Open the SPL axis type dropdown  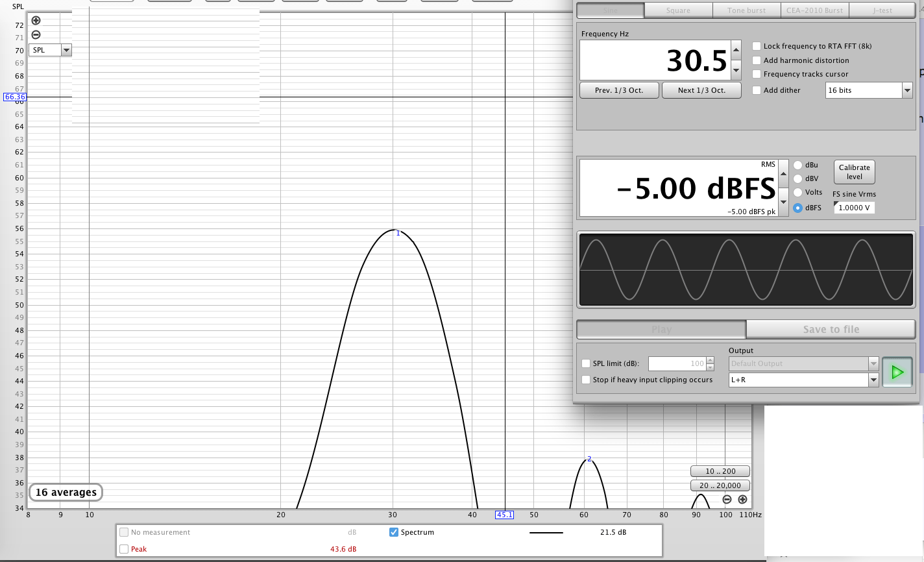click(x=66, y=50)
